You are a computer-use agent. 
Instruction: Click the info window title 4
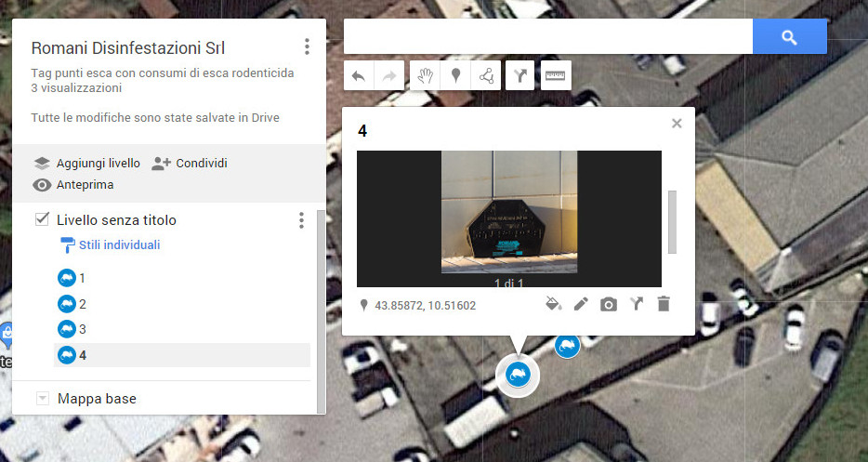[x=362, y=131]
